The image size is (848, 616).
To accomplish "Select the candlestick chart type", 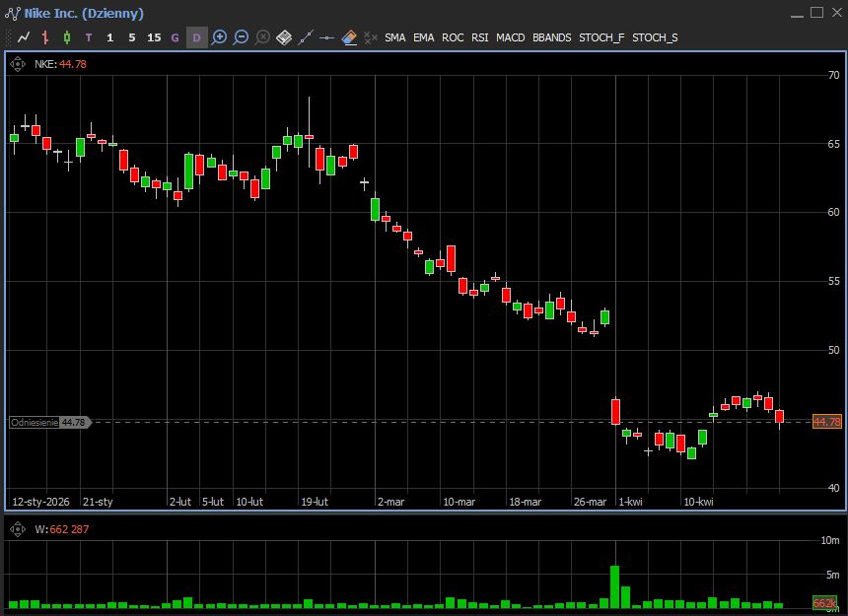I will tap(67, 37).
